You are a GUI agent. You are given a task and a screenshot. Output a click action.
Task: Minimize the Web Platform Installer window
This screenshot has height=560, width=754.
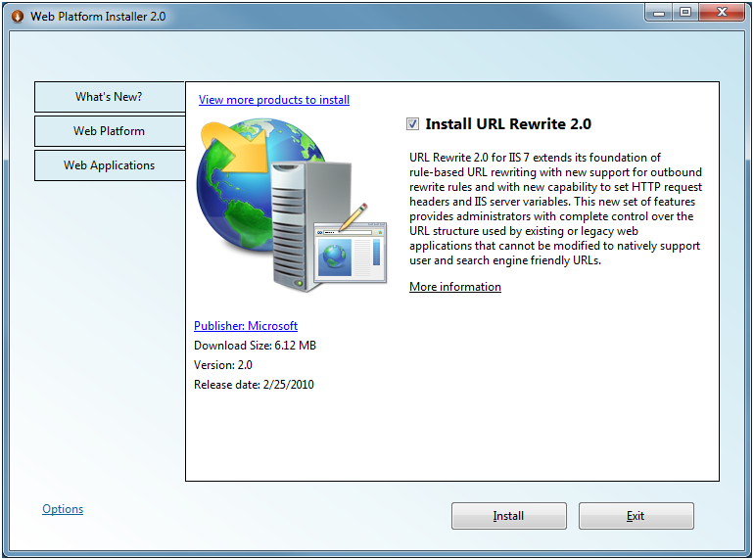click(x=659, y=13)
